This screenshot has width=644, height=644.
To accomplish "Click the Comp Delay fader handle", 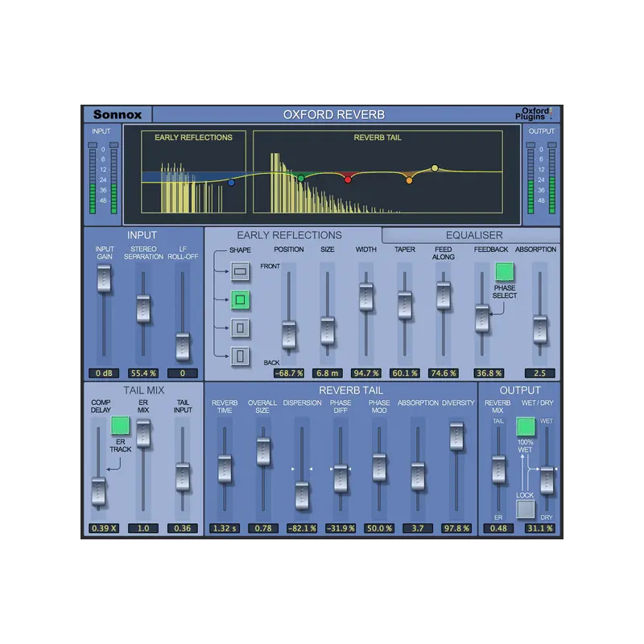I will [98, 491].
